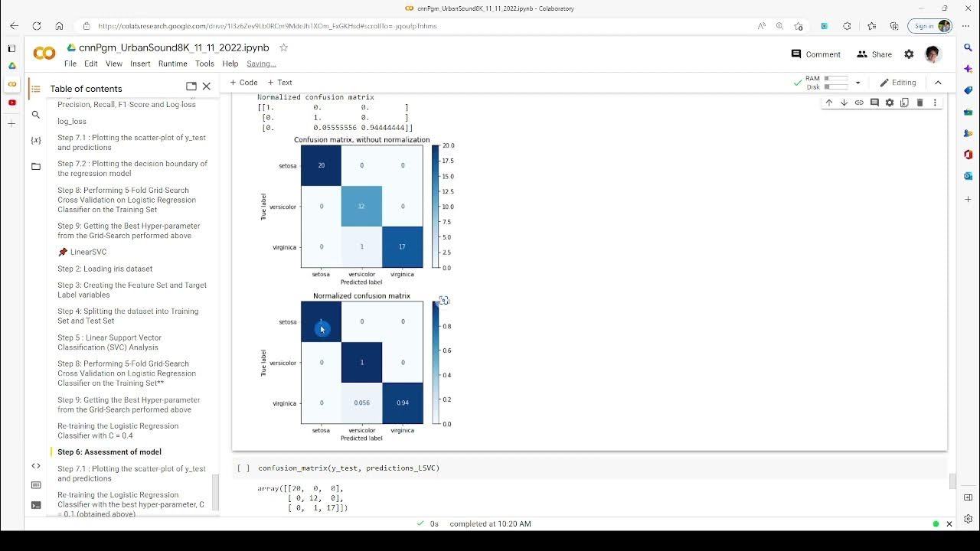
Task: Add a comment on the cell
Action: click(874, 103)
